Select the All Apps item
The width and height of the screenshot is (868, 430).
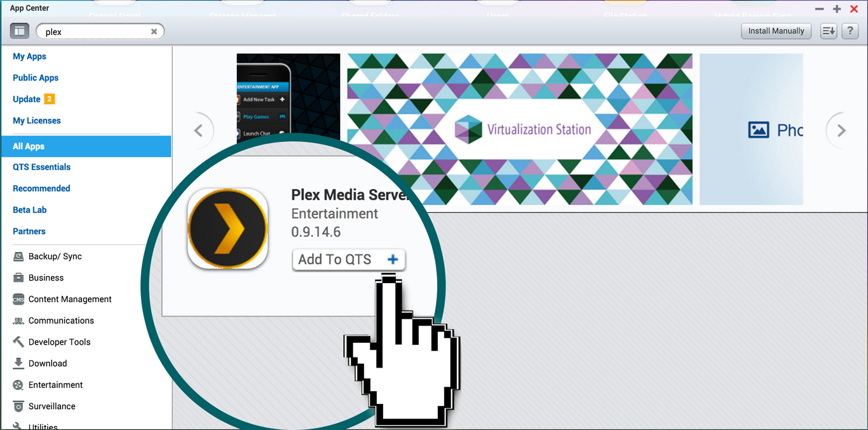click(x=86, y=146)
